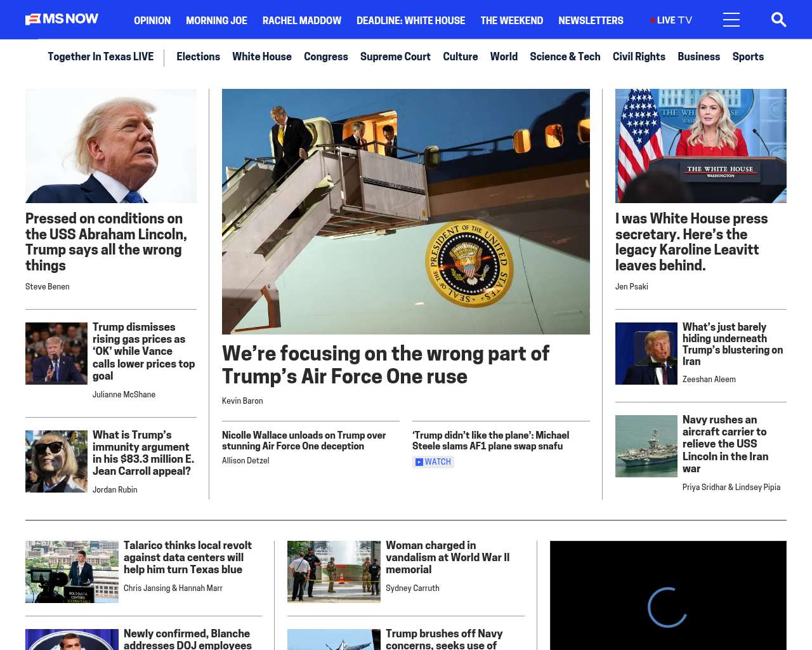This screenshot has height=650, width=812.
Task: Watch Live TV
Action: [672, 20]
